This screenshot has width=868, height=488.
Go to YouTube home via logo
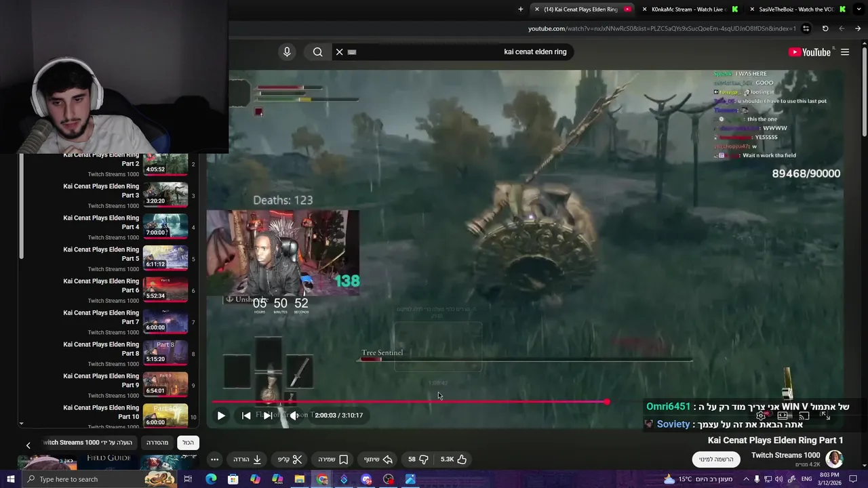pyautogui.click(x=809, y=52)
